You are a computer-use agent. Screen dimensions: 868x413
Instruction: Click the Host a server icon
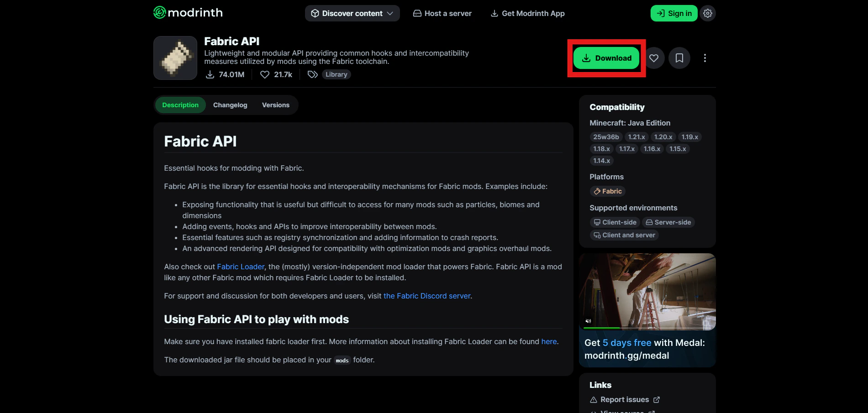coord(417,13)
